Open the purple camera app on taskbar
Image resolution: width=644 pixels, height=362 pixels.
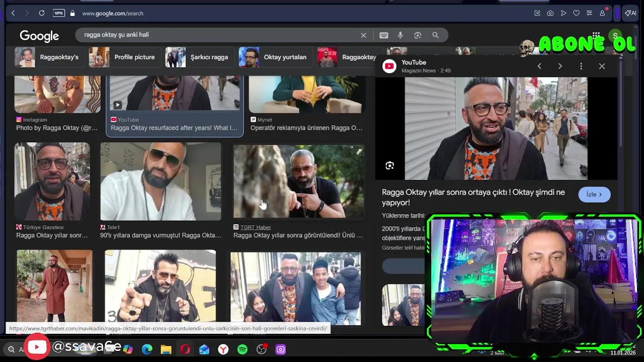point(281,349)
